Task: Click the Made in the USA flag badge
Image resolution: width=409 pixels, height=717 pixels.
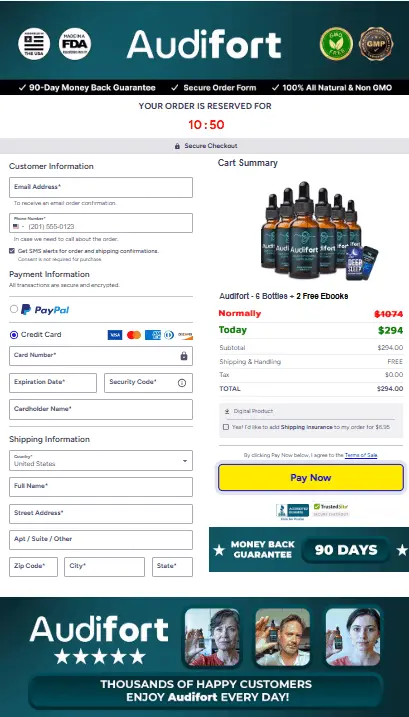Action: (34, 44)
